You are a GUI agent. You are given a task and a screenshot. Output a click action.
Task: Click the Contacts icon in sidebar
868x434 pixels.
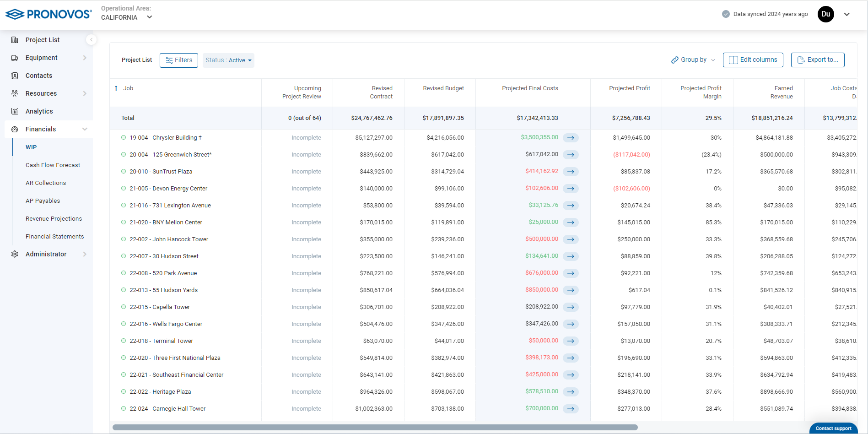coord(15,76)
